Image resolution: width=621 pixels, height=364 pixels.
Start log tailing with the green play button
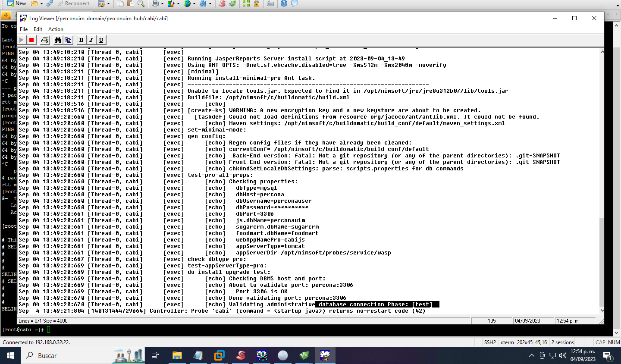(21, 40)
